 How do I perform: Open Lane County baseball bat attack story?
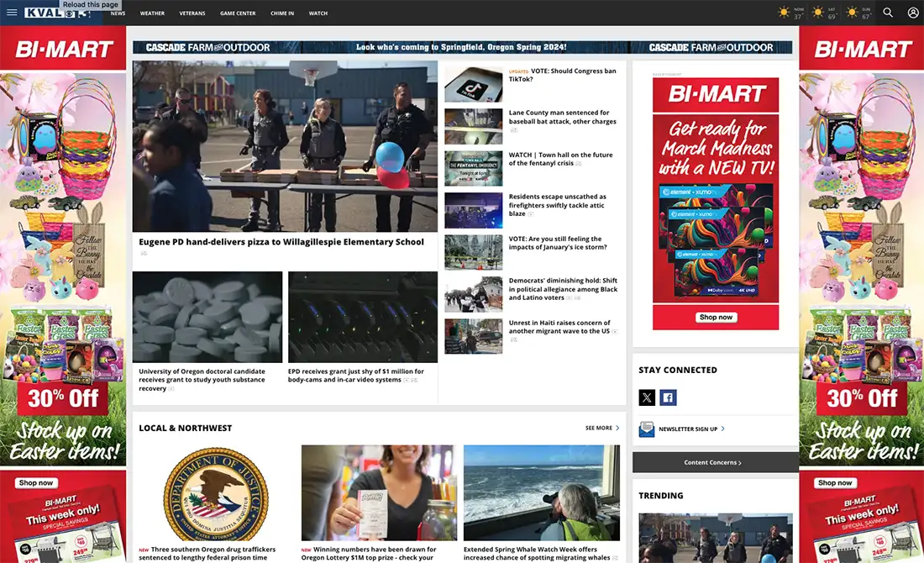562,117
